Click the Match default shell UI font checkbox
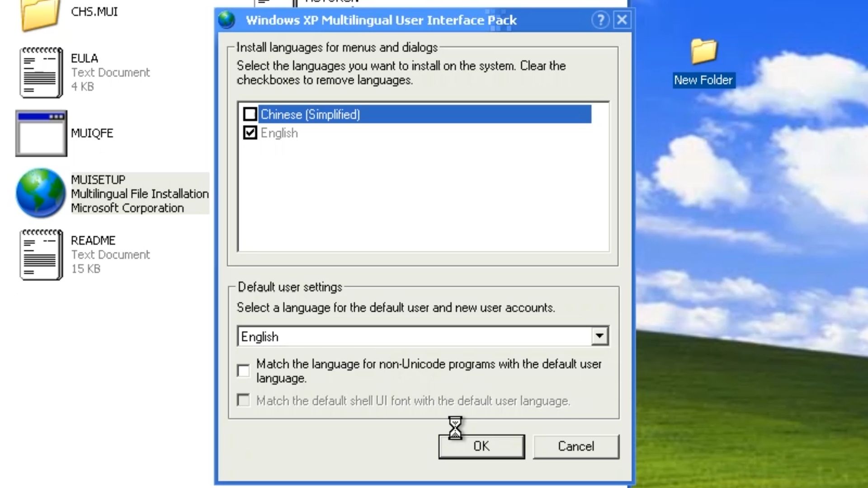The width and height of the screenshot is (868, 488). [x=243, y=400]
